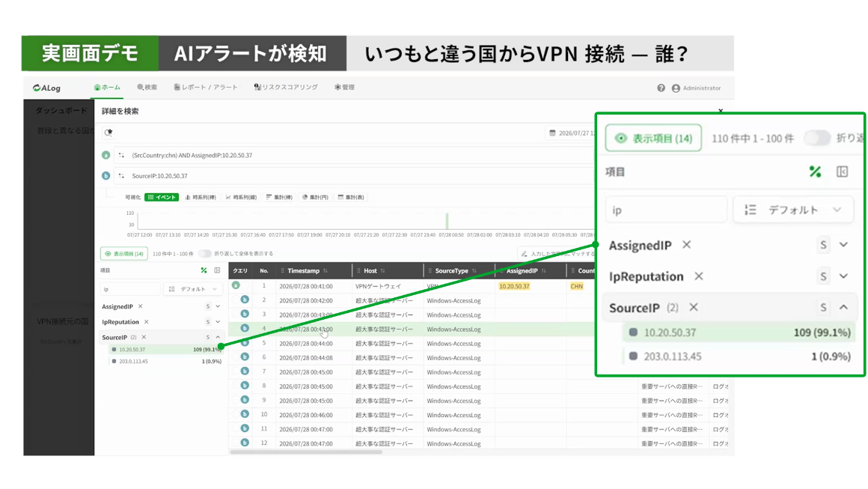Open the 管理 tab
The image size is (868, 489).
pyautogui.click(x=344, y=88)
